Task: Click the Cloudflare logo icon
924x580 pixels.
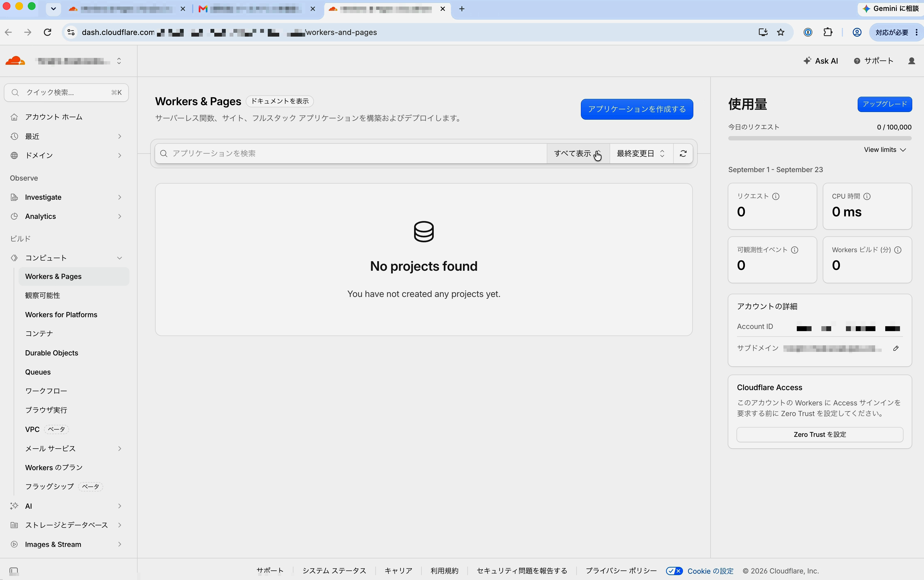Action: (x=15, y=61)
